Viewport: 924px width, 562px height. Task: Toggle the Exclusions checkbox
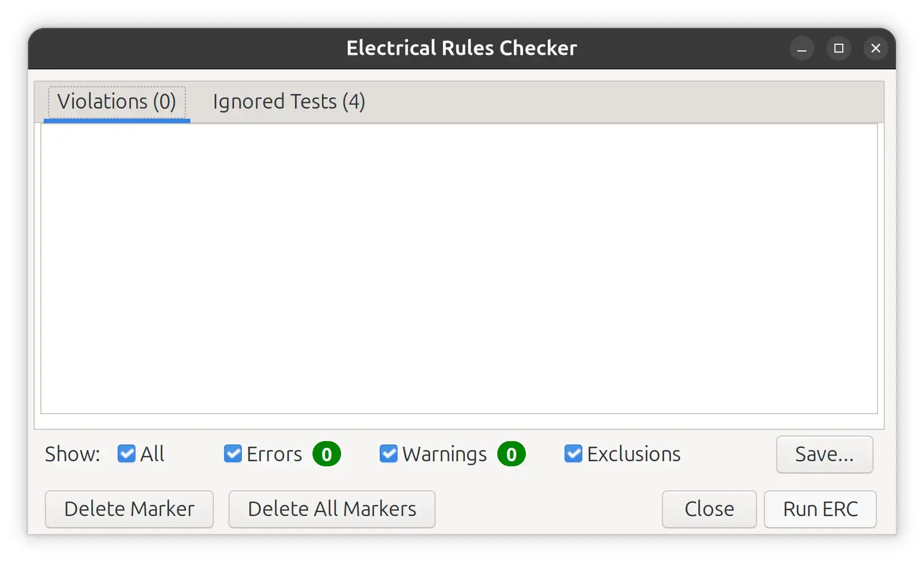(x=573, y=453)
